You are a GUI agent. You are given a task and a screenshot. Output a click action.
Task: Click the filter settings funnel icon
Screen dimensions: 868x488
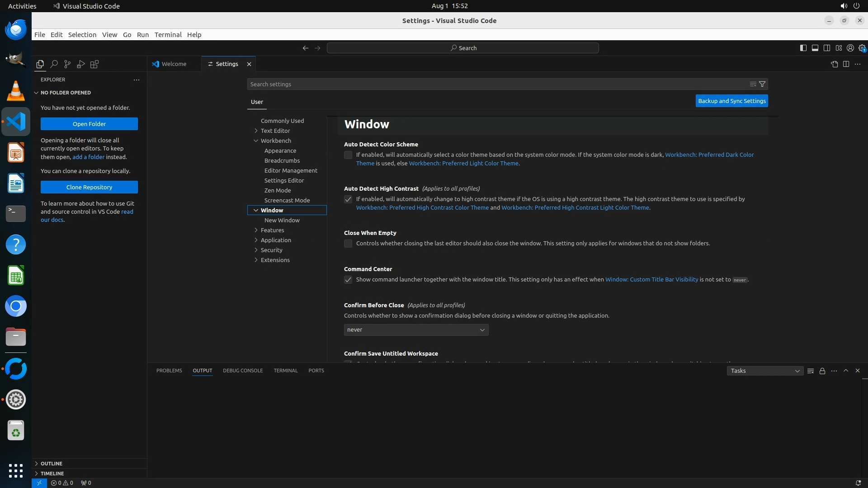pyautogui.click(x=762, y=84)
